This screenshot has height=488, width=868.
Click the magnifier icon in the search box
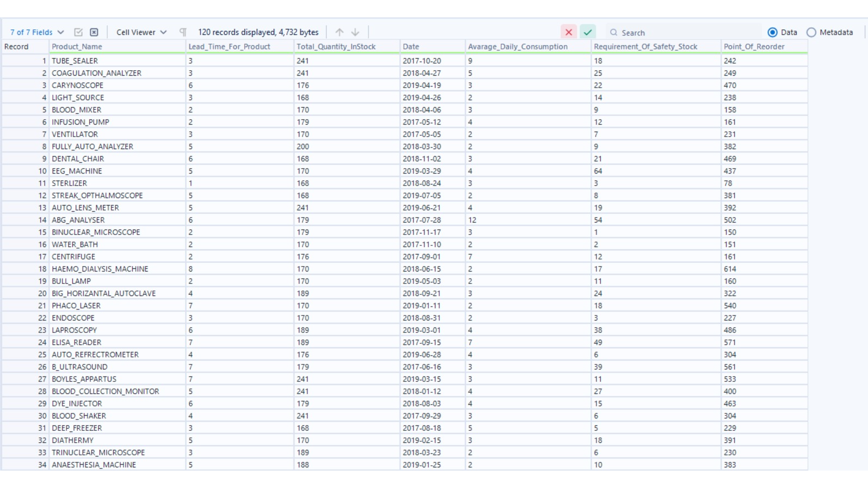pyautogui.click(x=614, y=33)
